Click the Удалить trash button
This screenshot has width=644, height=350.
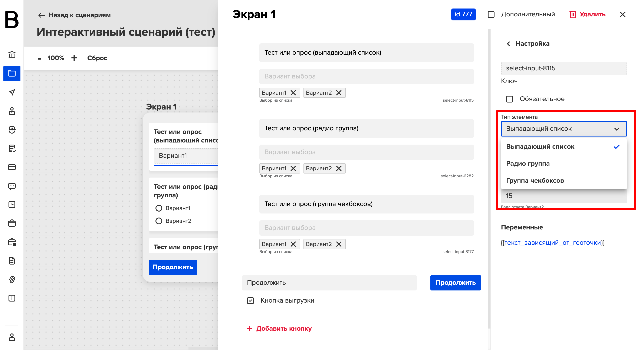588,14
